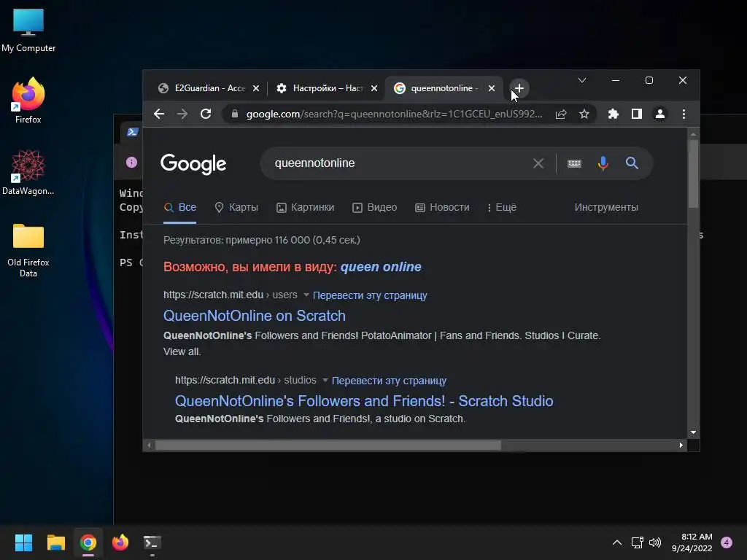Click the horizontal scrollbar thumb in Chrome
Image resolution: width=747 pixels, height=560 pixels.
(x=328, y=446)
